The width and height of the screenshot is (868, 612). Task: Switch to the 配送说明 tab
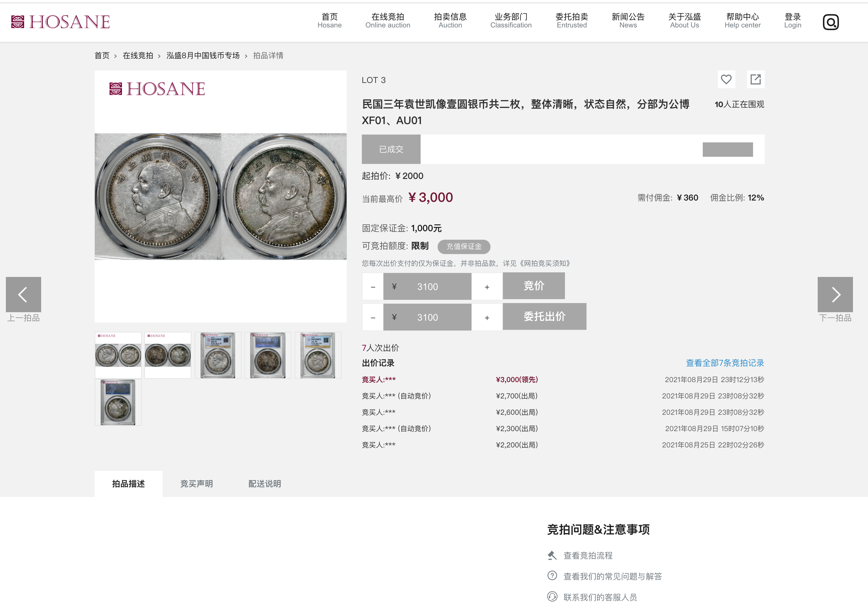[x=265, y=484]
